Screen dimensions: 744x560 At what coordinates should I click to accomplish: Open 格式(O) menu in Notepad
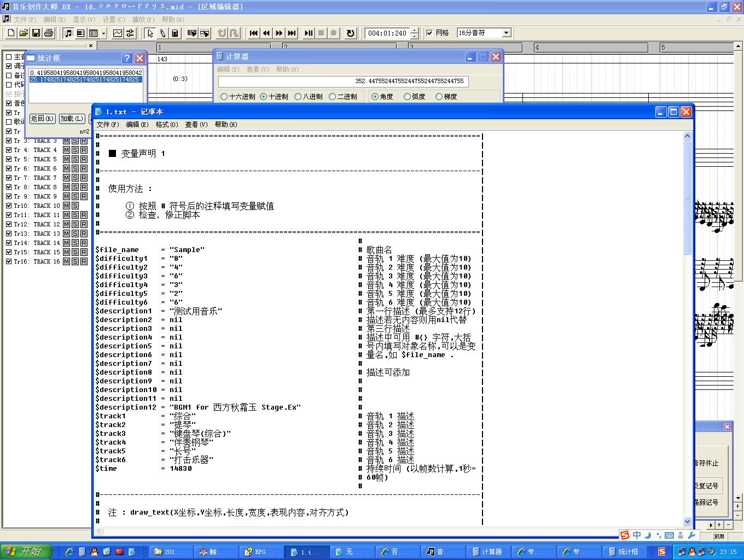point(166,125)
